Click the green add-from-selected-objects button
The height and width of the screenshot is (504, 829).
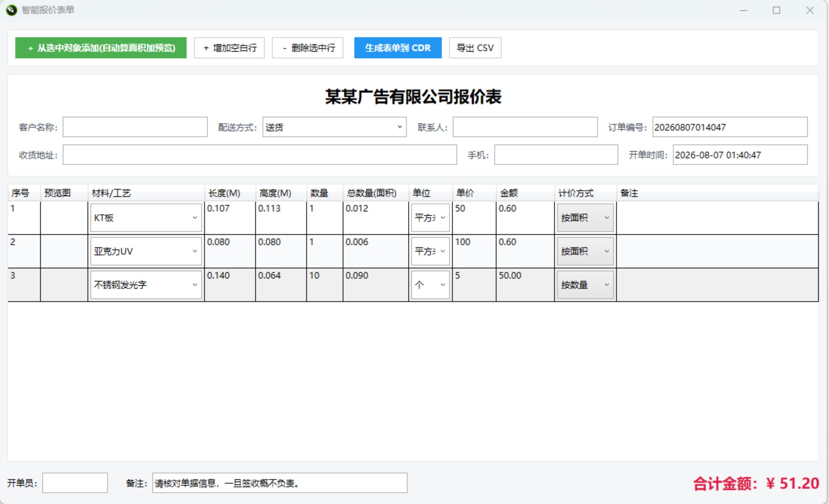101,48
